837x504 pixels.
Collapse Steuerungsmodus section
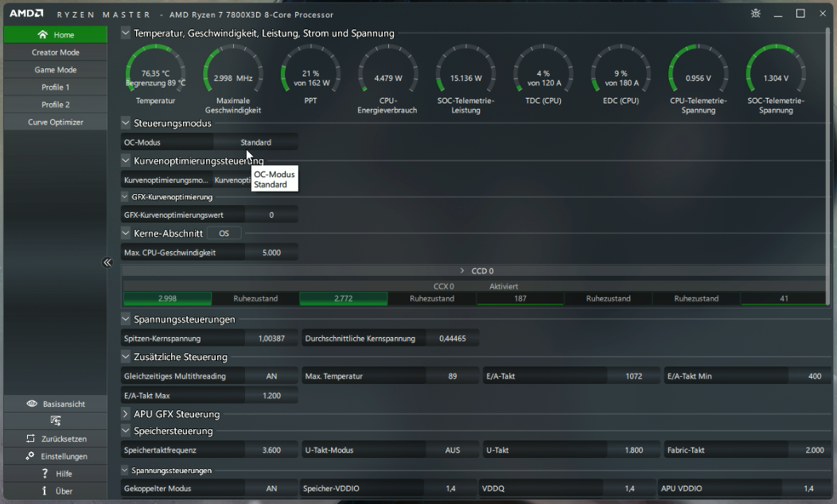point(126,123)
